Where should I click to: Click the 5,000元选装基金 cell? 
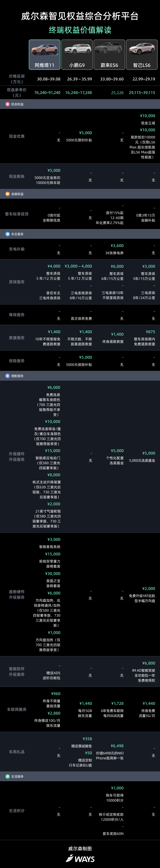[x=142, y=461]
